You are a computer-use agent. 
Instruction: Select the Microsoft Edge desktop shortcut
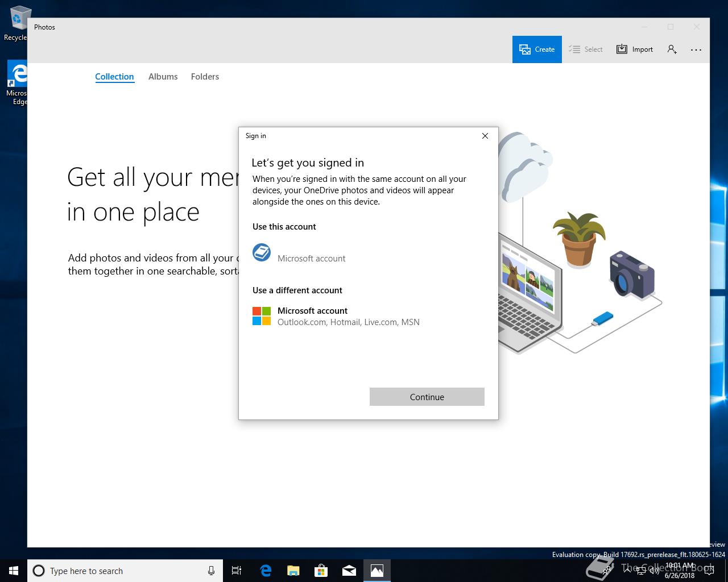(17, 83)
